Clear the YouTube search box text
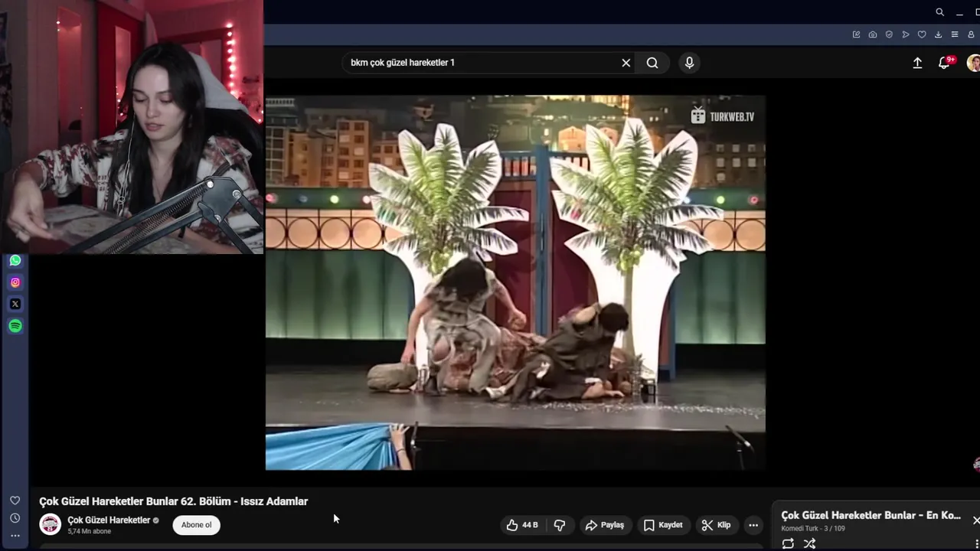Screen dimensions: 980x551 click(626, 63)
